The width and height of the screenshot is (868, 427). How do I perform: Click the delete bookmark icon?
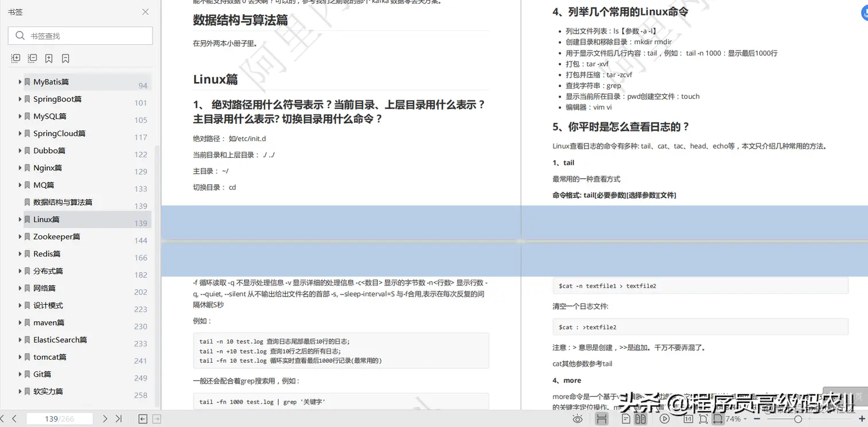click(65, 59)
